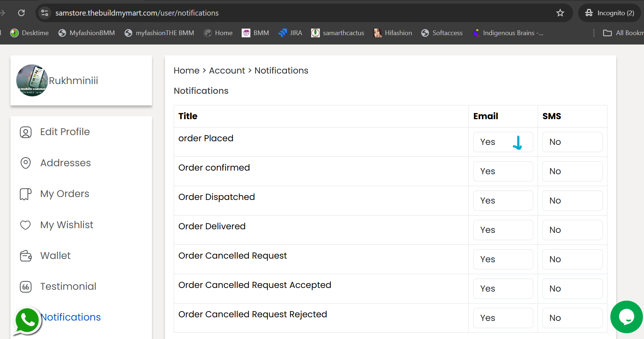The image size is (644, 339).
Task: Click the Wallet icon in sidebar
Action: pyautogui.click(x=26, y=256)
